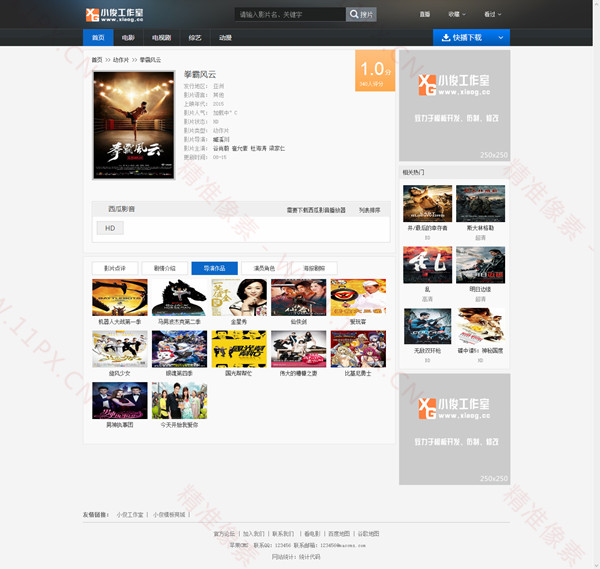Open the 机器人大战第一季 thumbnail
The height and width of the screenshot is (569, 600).
119,298
